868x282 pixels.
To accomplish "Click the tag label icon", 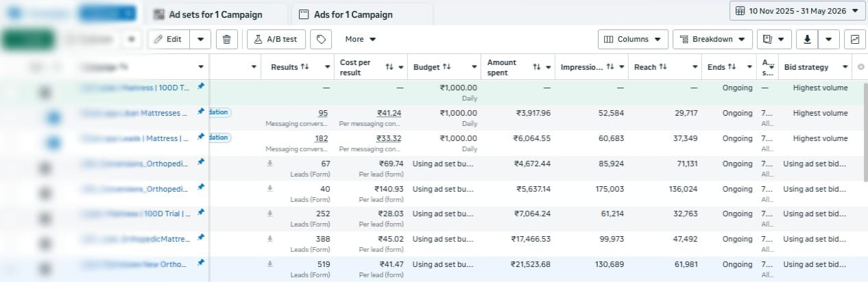I will click(x=321, y=39).
